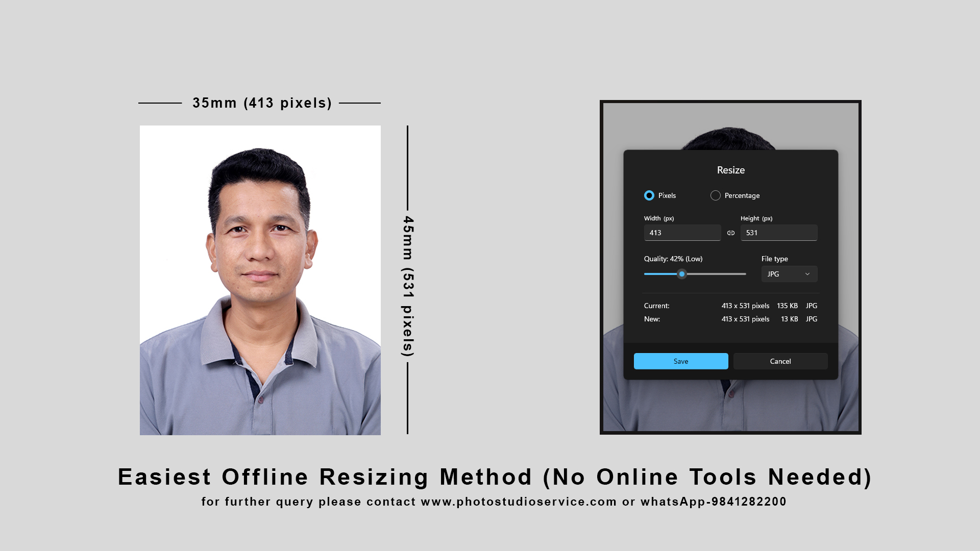This screenshot has height=551, width=980.
Task: Click the www.photostudioservice.com website text
Action: (519, 502)
